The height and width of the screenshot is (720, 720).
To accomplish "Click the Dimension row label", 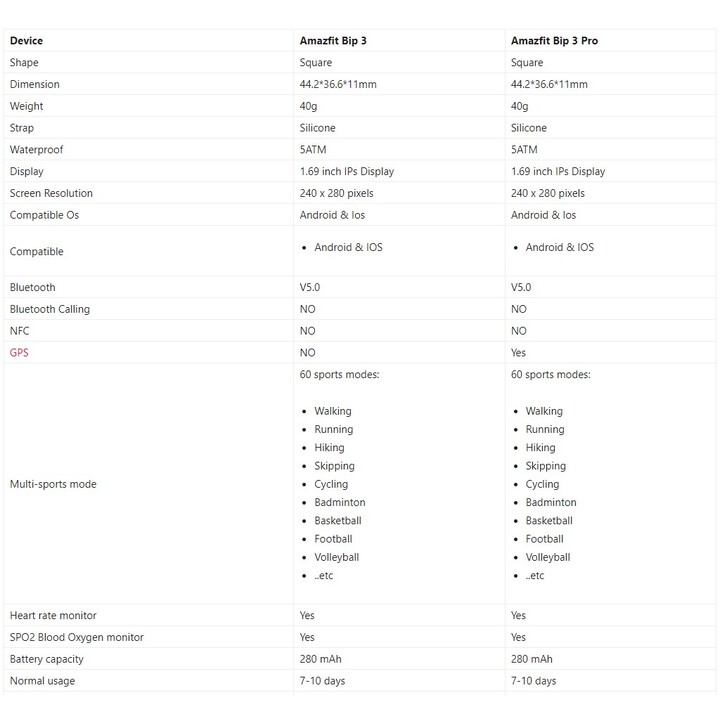I will (x=34, y=84).
